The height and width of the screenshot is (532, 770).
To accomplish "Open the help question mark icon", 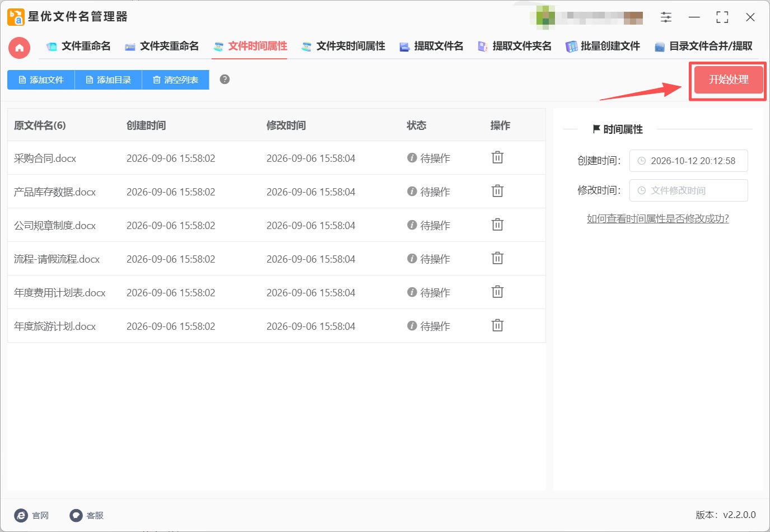I will [x=225, y=79].
